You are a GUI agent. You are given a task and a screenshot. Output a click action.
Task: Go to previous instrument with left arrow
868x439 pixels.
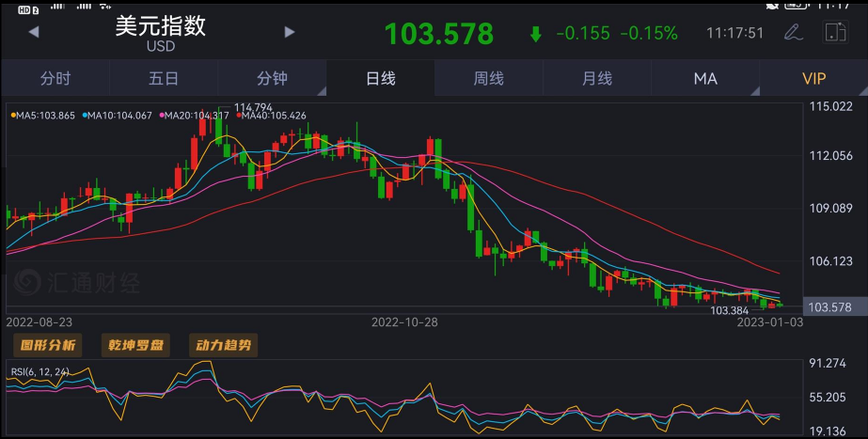[x=34, y=32]
